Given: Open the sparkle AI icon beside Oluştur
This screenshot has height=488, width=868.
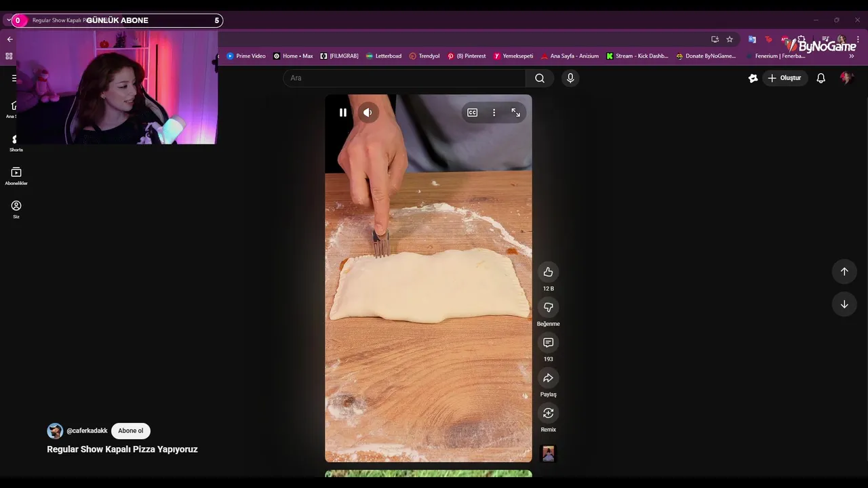Looking at the screenshot, I should point(753,78).
